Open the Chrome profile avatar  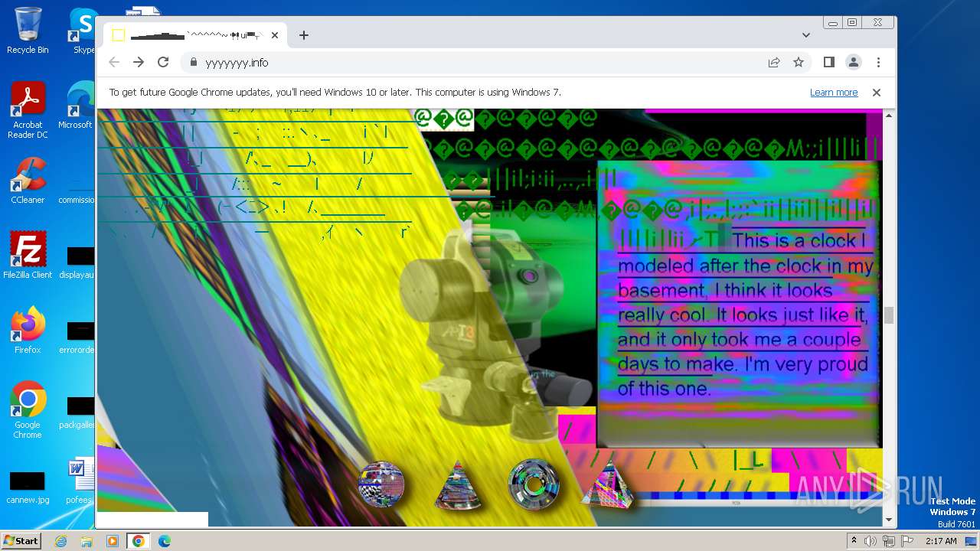[x=853, y=63]
